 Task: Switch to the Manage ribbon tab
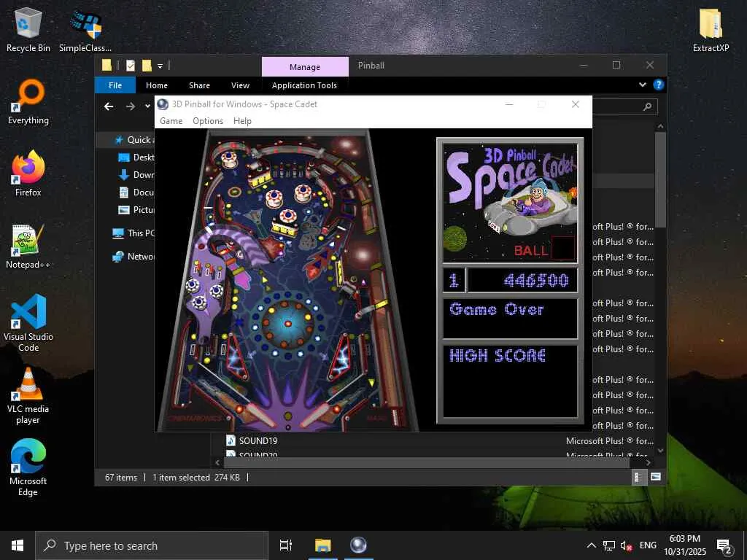point(305,66)
